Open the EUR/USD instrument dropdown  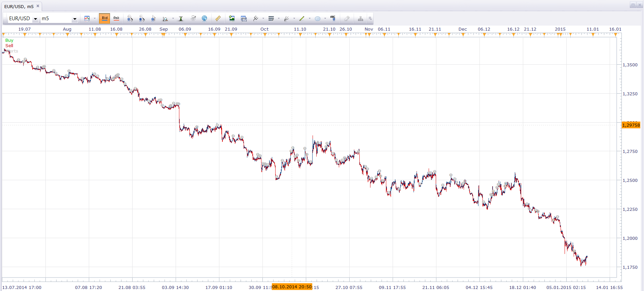pos(35,19)
